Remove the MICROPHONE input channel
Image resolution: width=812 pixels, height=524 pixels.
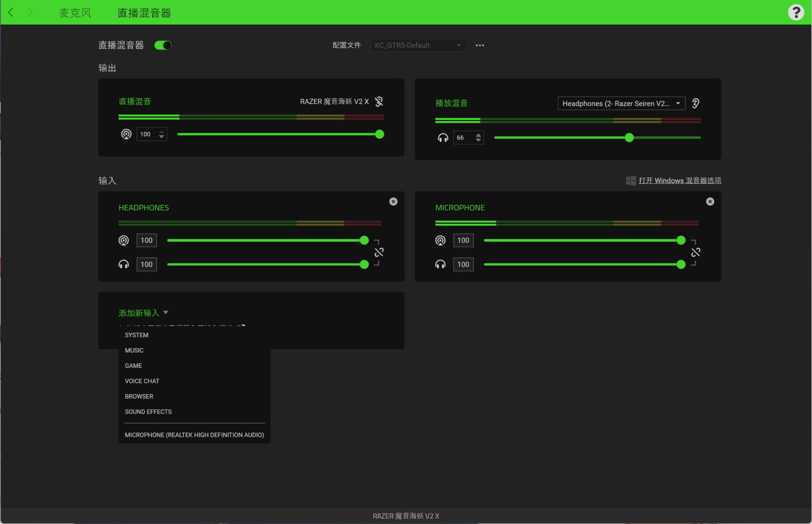pos(710,201)
